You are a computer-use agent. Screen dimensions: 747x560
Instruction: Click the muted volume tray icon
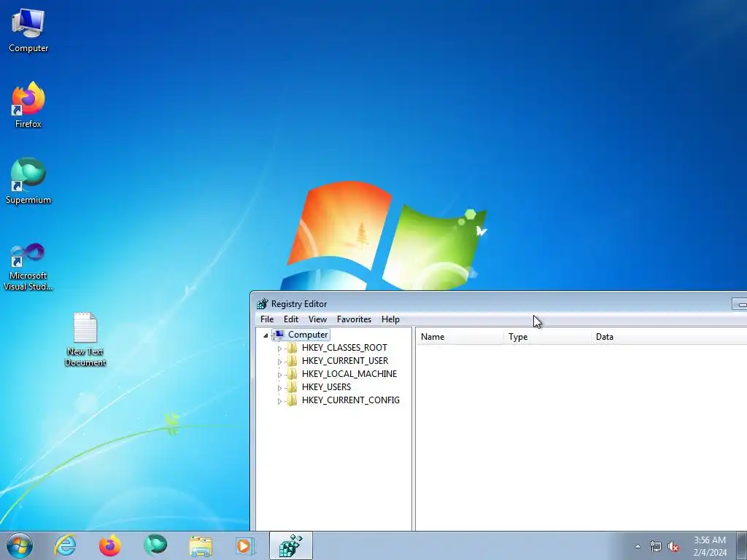tap(673, 547)
